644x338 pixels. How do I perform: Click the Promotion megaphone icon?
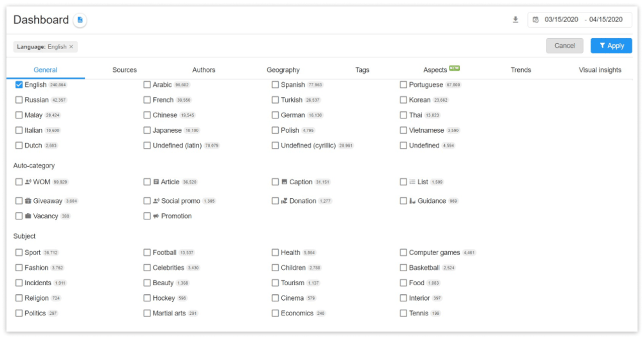[156, 216]
